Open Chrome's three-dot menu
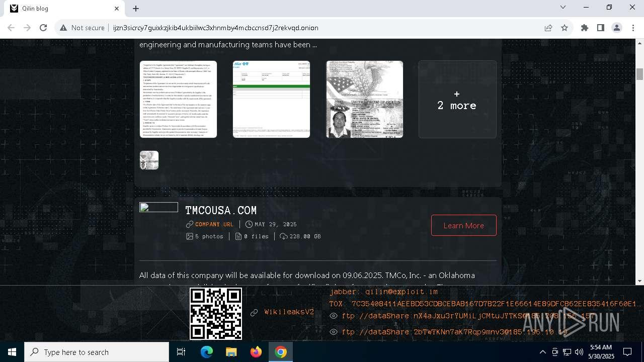Screen dimensions: 644x362 click(x=633, y=28)
